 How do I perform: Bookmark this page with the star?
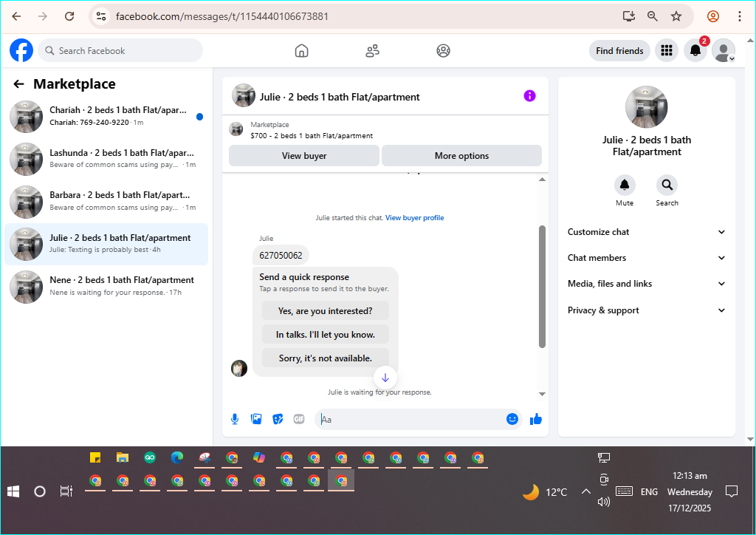(676, 16)
